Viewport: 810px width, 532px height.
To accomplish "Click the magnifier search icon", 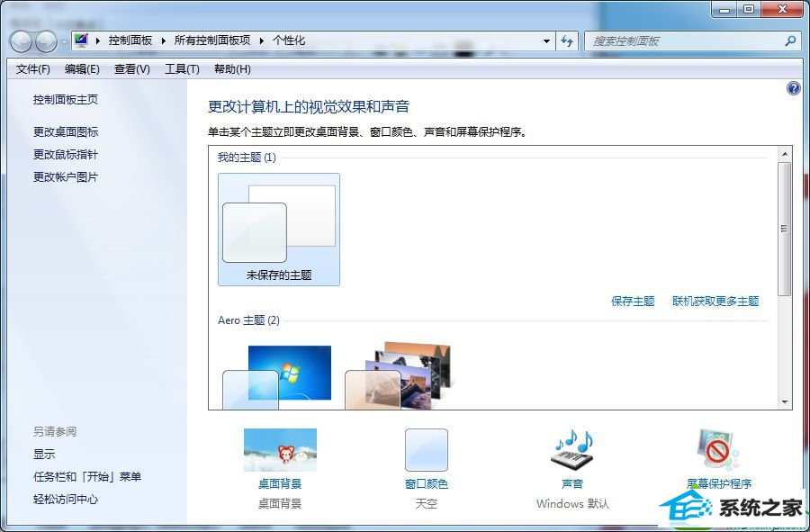I will click(790, 41).
